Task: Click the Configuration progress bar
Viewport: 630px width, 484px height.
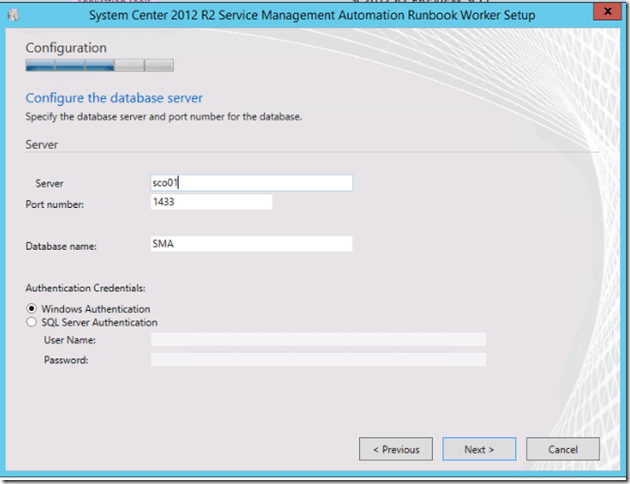Action: 99,66
